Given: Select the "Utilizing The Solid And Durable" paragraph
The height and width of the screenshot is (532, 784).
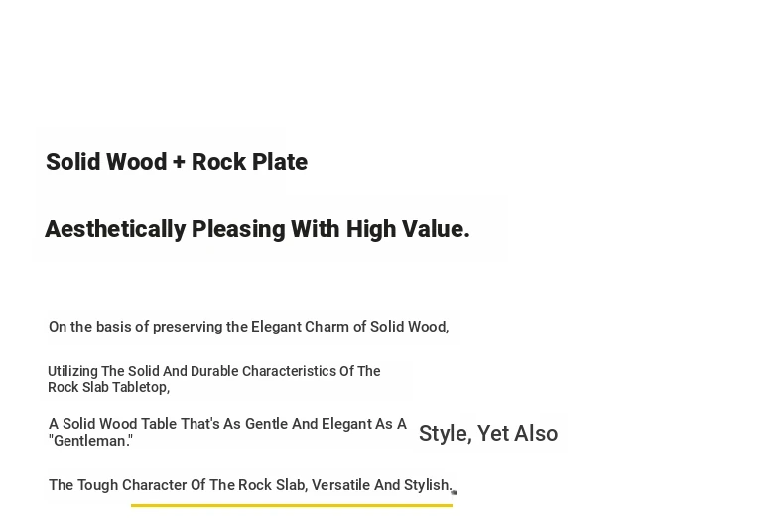Looking at the screenshot, I should [x=214, y=379].
